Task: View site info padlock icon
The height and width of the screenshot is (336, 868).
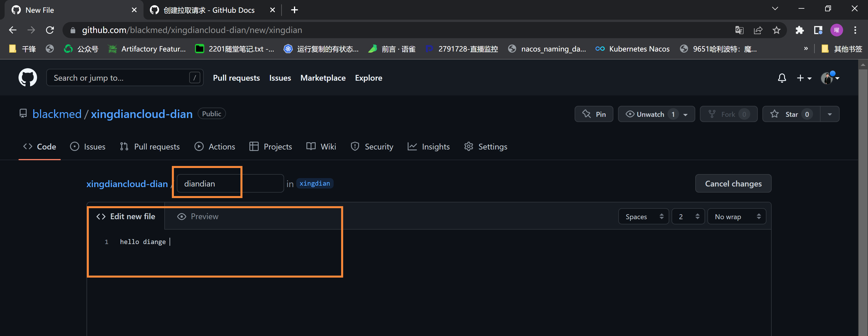Action: point(73,30)
